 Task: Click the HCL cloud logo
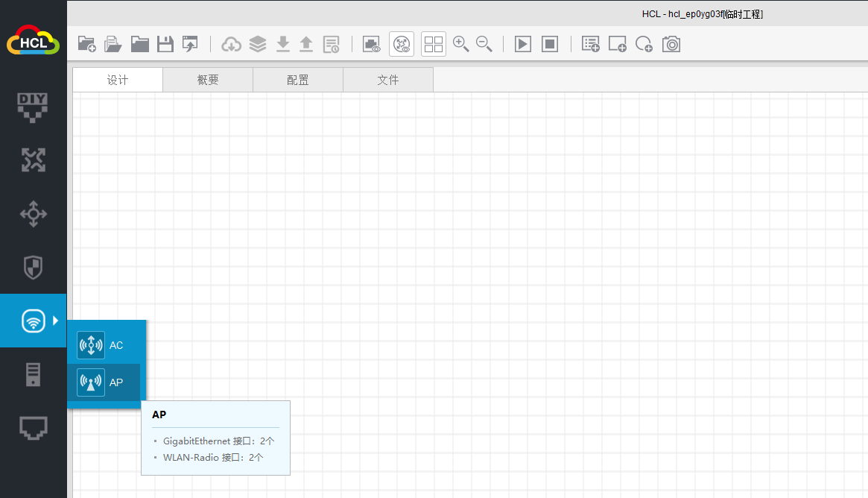tap(34, 40)
